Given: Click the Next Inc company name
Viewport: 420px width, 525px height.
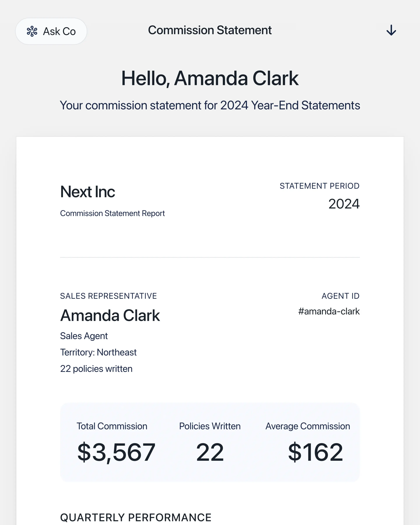Looking at the screenshot, I should [x=87, y=192].
